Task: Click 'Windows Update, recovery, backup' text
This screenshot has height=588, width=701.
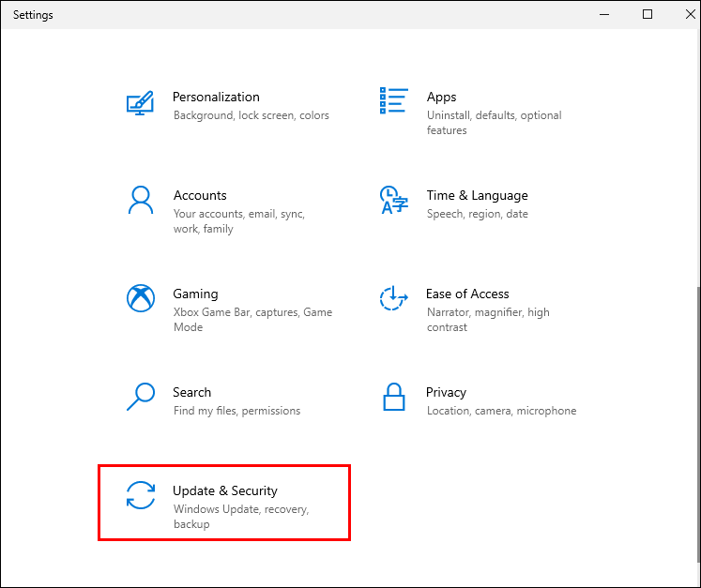Action: [241, 516]
